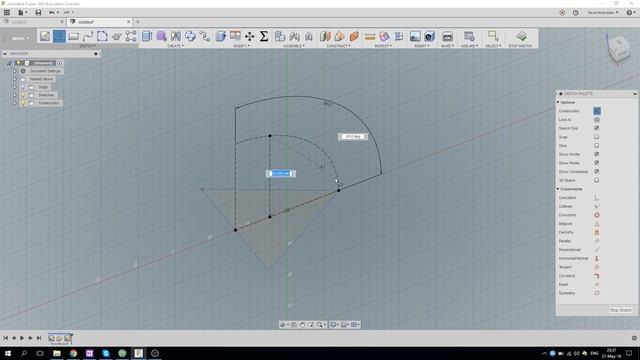The width and height of the screenshot is (640, 360).
Task: Open the Inspect menu dropdown
Action: [x=383, y=46]
